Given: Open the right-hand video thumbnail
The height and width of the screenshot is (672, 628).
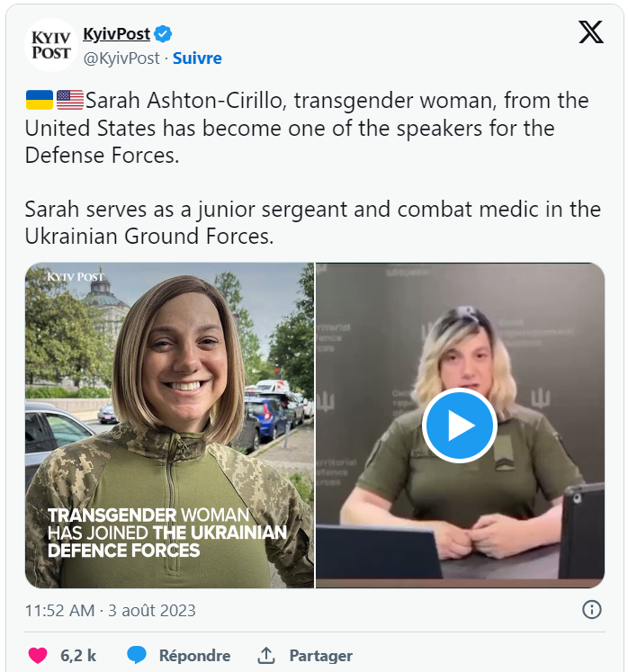Looking at the screenshot, I should 460,426.
